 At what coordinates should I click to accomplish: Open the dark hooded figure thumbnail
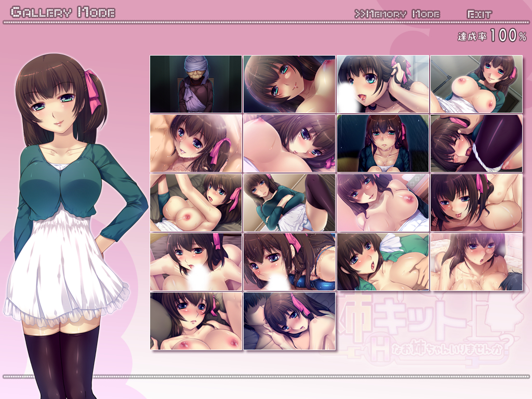[x=196, y=84]
